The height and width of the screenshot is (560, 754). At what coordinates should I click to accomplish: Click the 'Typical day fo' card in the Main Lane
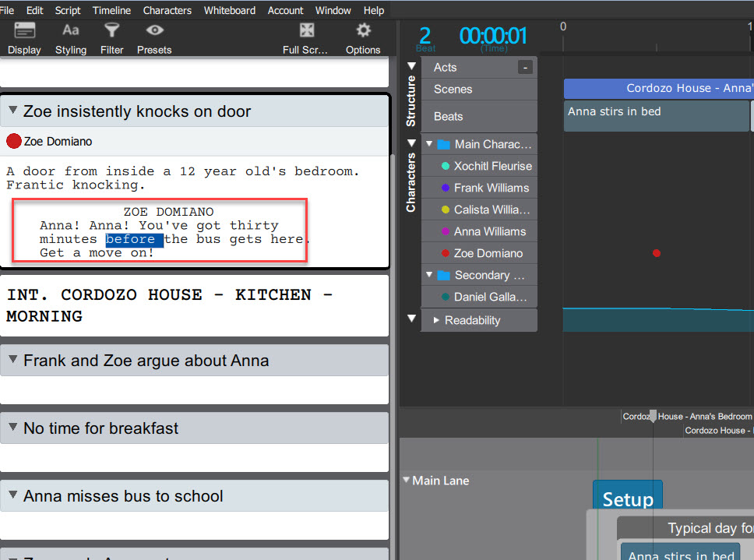[x=686, y=528]
